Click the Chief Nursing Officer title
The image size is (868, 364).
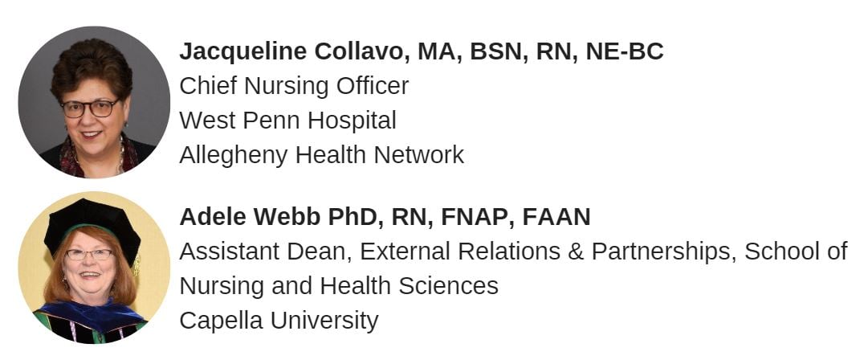point(294,86)
